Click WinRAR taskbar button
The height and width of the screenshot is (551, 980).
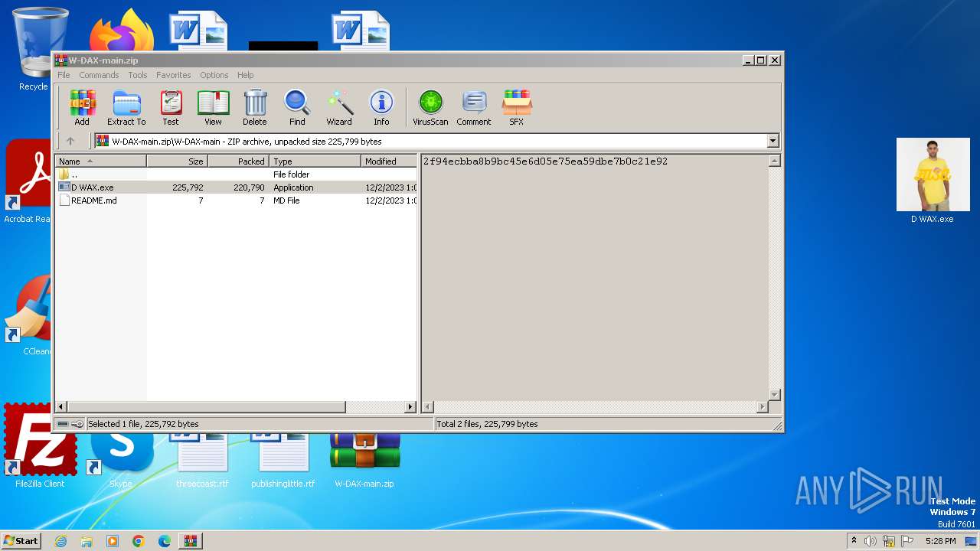tap(190, 541)
